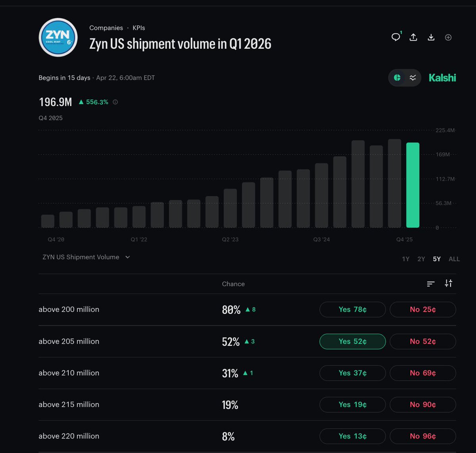Image resolution: width=476 pixels, height=453 pixels.
Task: Buy Yes 13¢ for above 220 million
Action: [353, 436]
